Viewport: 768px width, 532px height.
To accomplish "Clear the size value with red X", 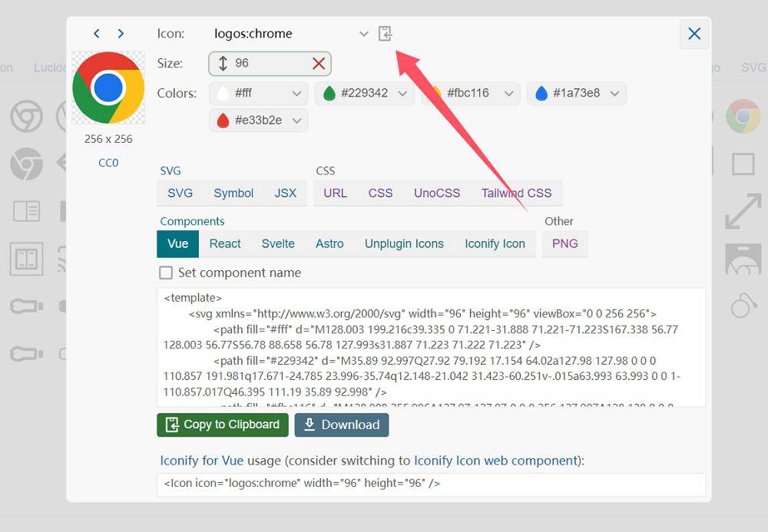I will (319, 64).
